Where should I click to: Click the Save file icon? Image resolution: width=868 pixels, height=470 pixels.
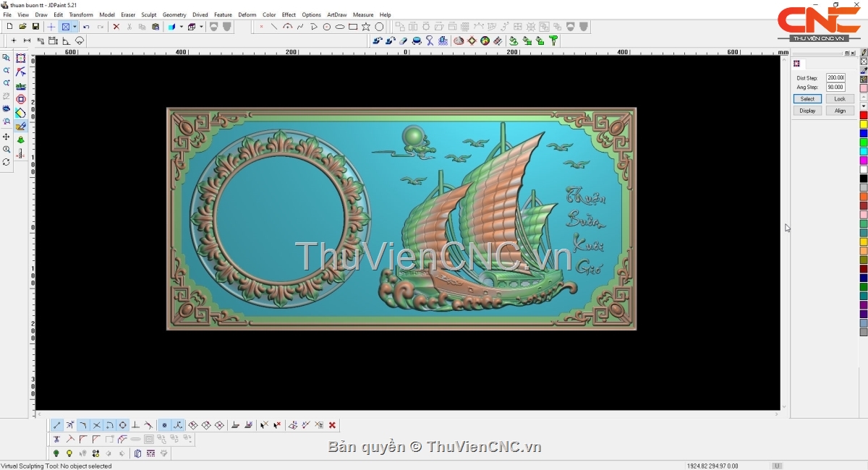coord(35,27)
